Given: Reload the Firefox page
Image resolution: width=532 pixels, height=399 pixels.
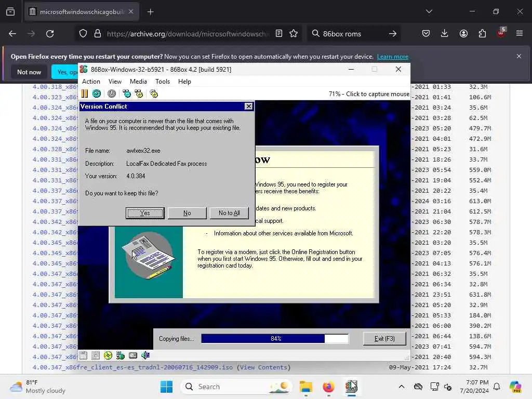Looking at the screenshot, I should (x=50, y=34).
